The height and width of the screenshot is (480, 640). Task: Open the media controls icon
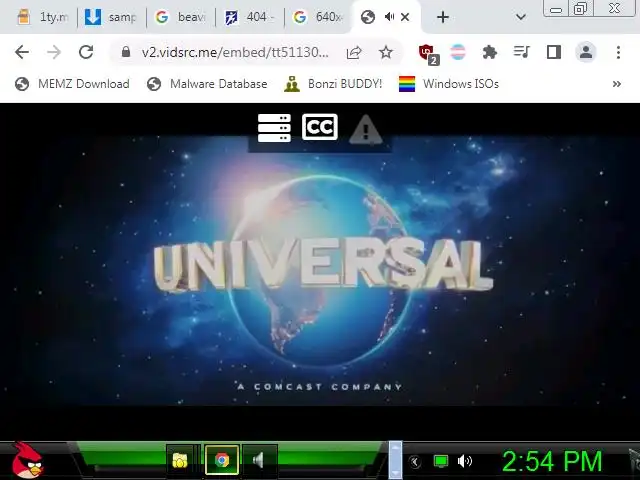coord(521,52)
